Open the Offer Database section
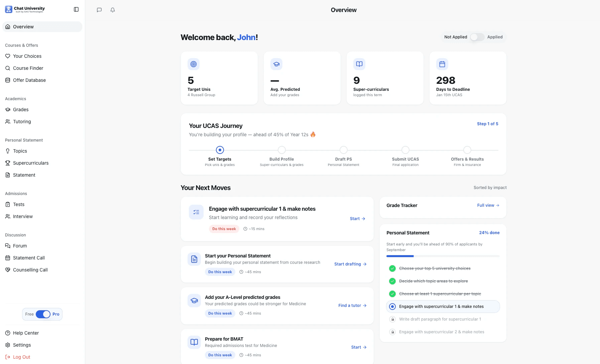The width and height of the screenshot is (600, 364). pyautogui.click(x=29, y=80)
